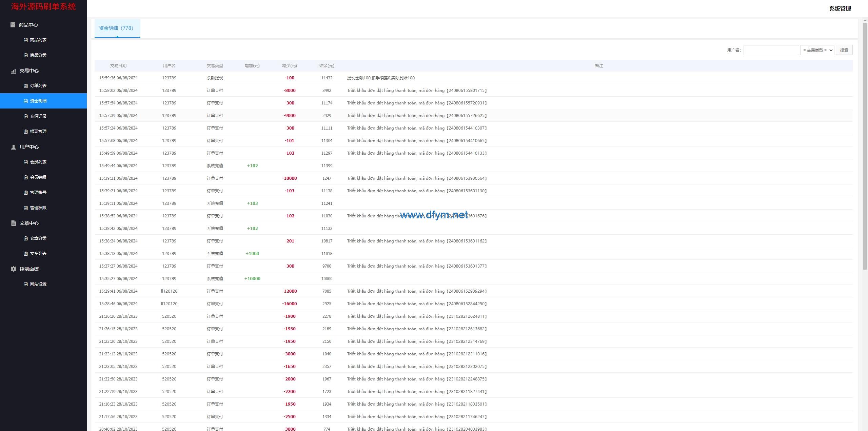Image resolution: width=868 pixels, height=431 pixels.
Task: Click remark with order 240806155801715
Action: (x=417, y=91)
